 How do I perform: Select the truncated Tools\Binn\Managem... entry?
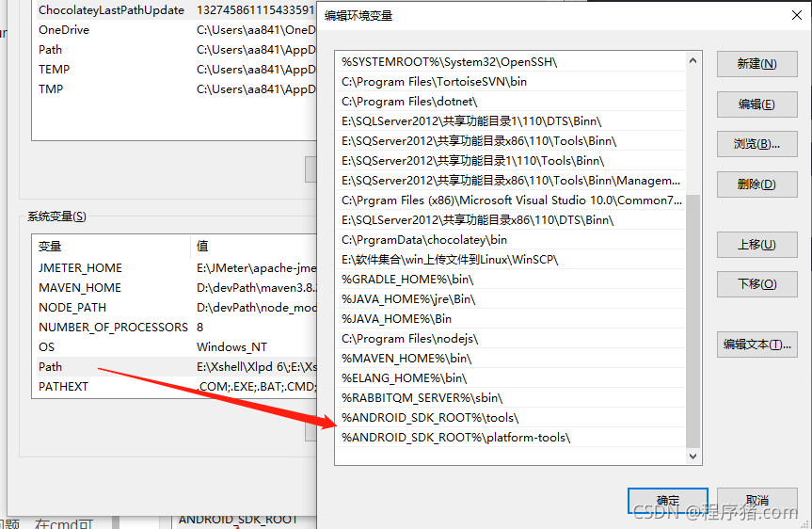click(510, 181)
